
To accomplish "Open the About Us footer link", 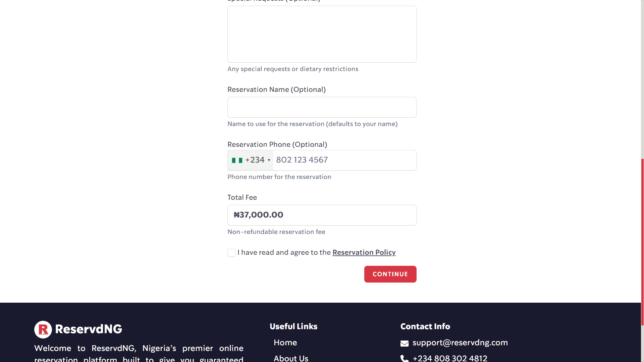I will [291, 358].
